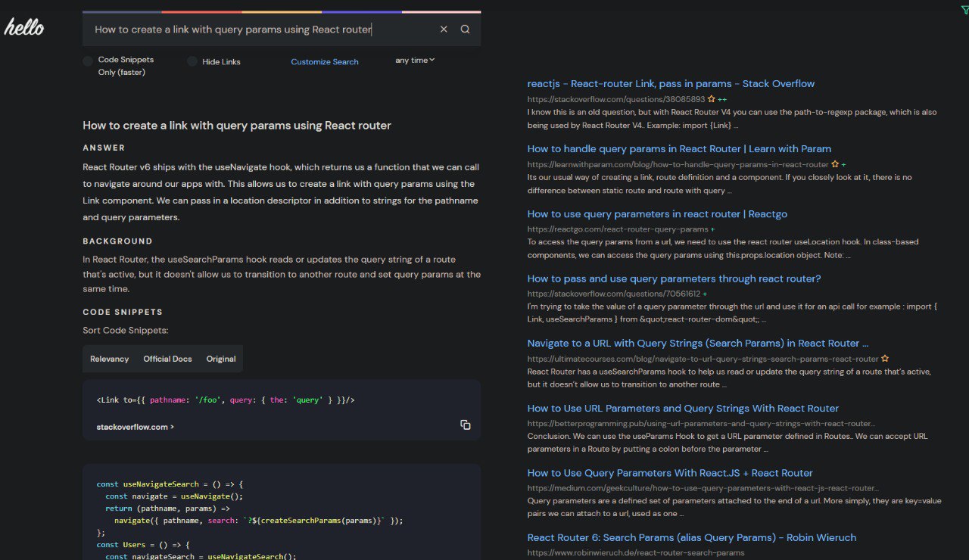The image size is (969, 560).
Task: Sort code snippets by Original
Action: click(221, 359)
